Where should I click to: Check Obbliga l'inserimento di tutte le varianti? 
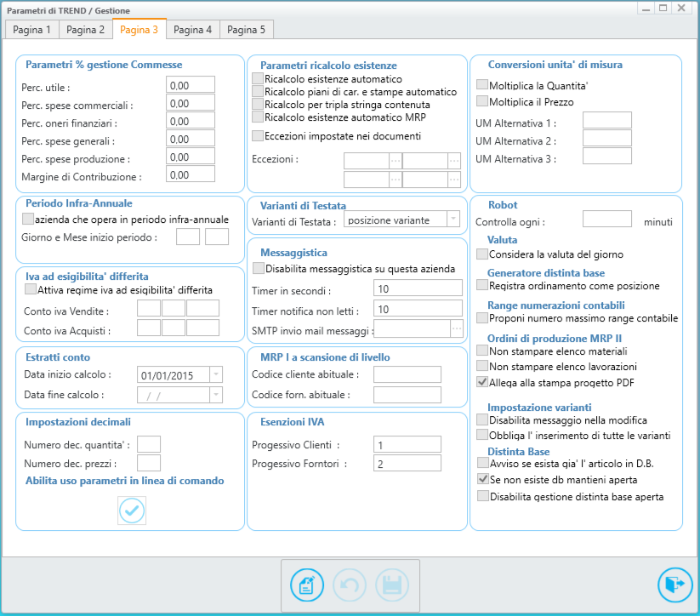(482, 435)
